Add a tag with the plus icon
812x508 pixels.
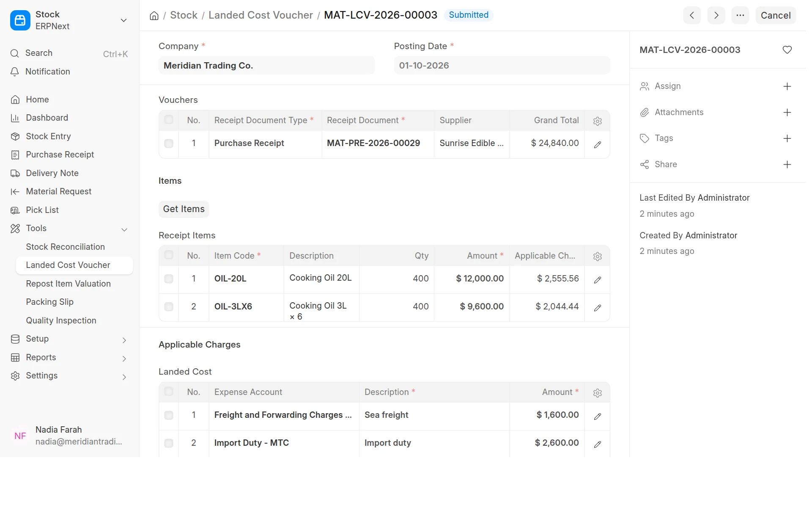[x=787, y=138]
